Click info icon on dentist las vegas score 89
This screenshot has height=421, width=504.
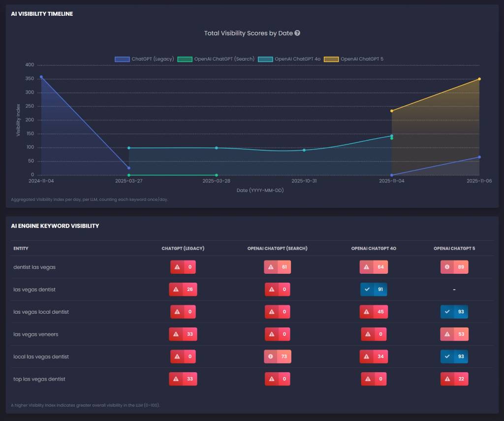point(447,267)
